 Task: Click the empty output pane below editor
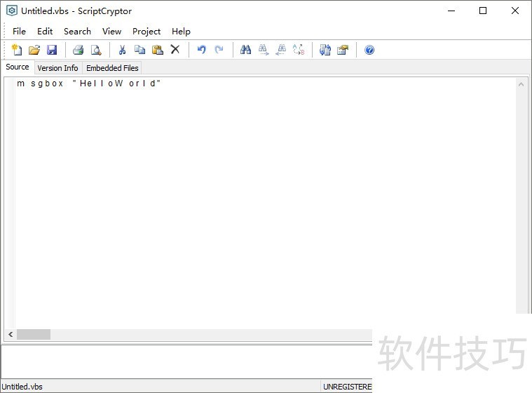coord(186,361)
